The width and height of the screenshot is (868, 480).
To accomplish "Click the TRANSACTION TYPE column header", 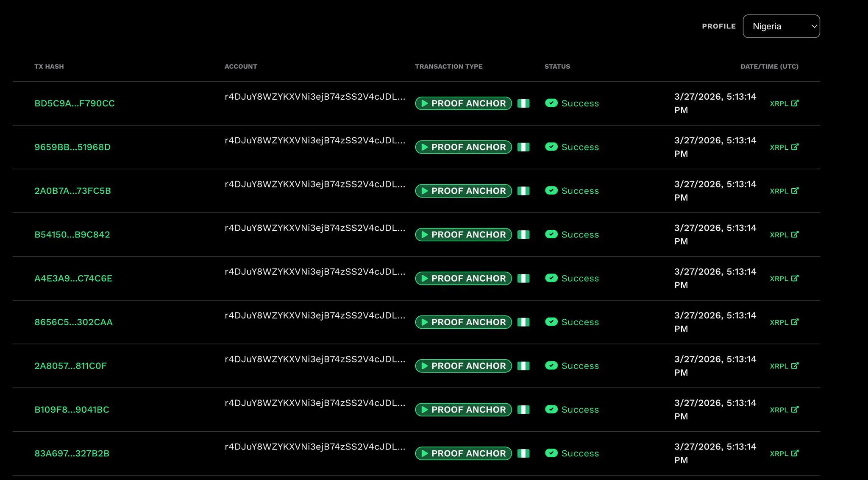I will pyautogui.click(x=448, y=67).
